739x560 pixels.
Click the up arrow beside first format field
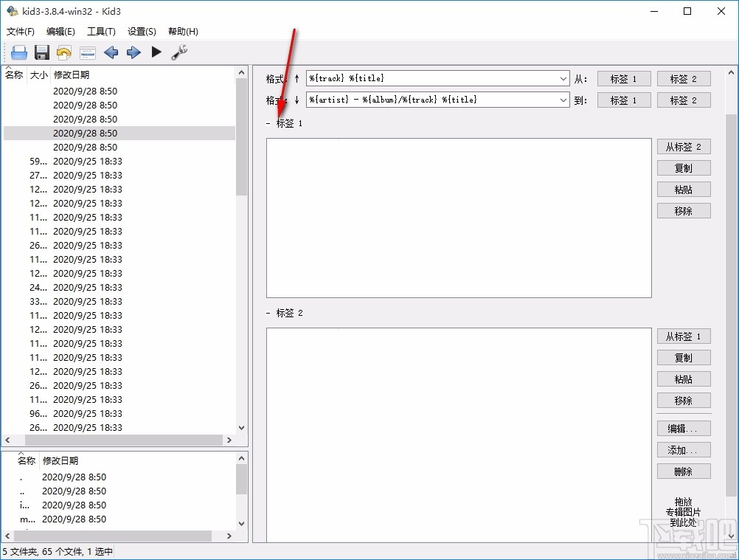(296, 79)
